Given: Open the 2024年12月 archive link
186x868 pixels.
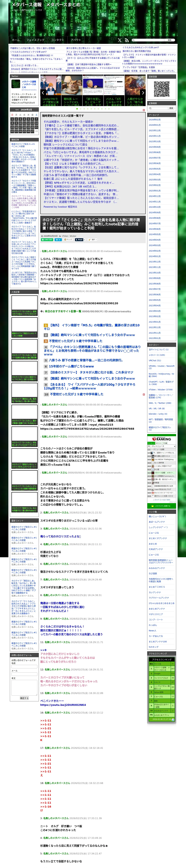Looking at the screenshot, I should tap(155, 196).
